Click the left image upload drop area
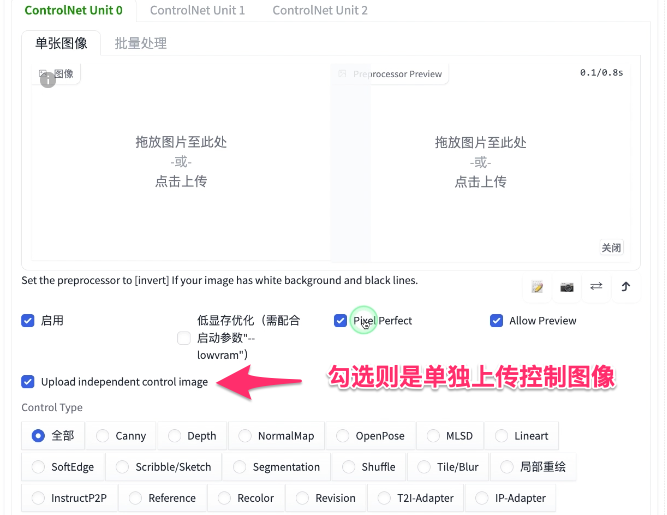 coord(181,162)
